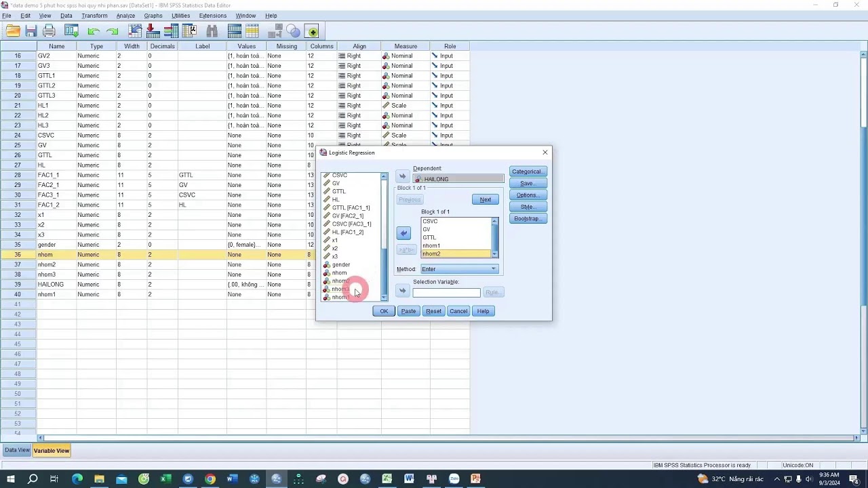Open Google Chrome from the taskbar

(x=210, y=479)
